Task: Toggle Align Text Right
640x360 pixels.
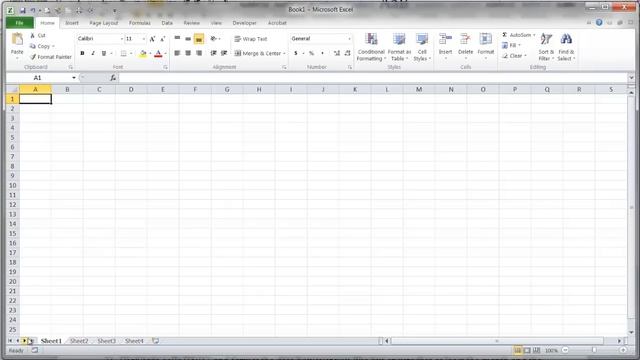Action: point(199,53)
